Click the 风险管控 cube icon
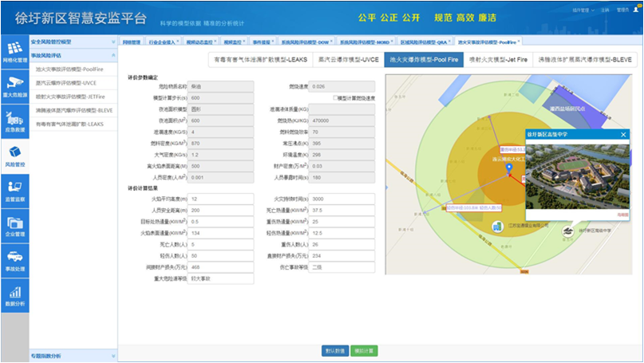This screenshot has height=363, width=644. point(14,154)
